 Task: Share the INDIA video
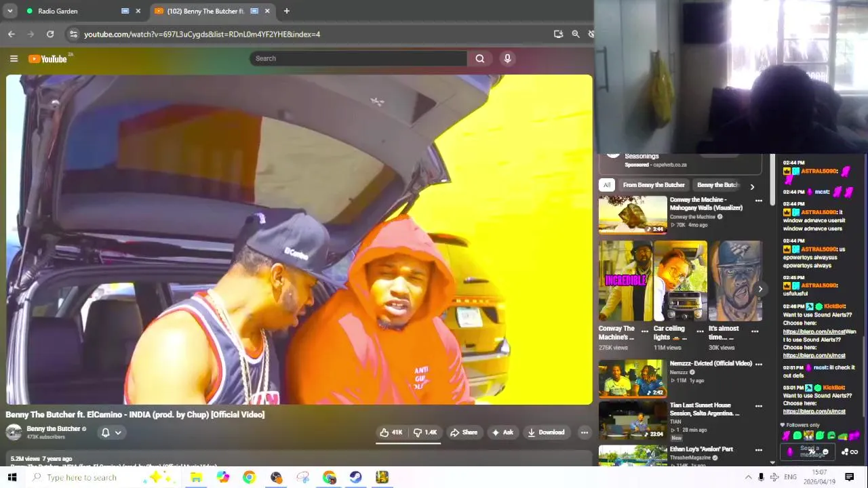pos(464,432)
